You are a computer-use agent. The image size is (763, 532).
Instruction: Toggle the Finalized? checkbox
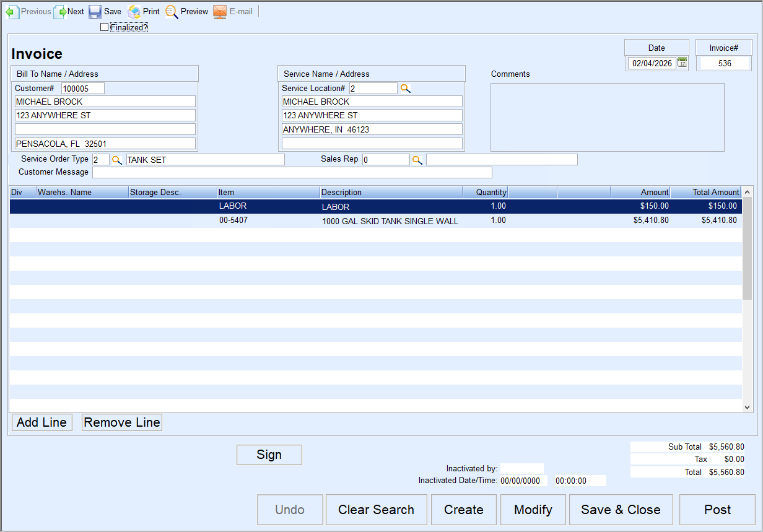[104, 27]
